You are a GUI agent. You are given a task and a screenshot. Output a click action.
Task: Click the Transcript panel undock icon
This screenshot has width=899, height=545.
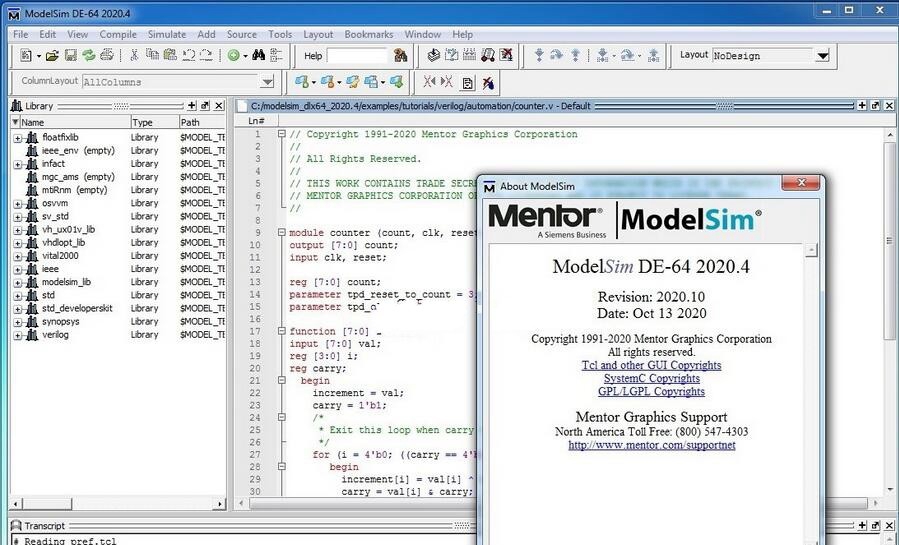tap(875, 525)
